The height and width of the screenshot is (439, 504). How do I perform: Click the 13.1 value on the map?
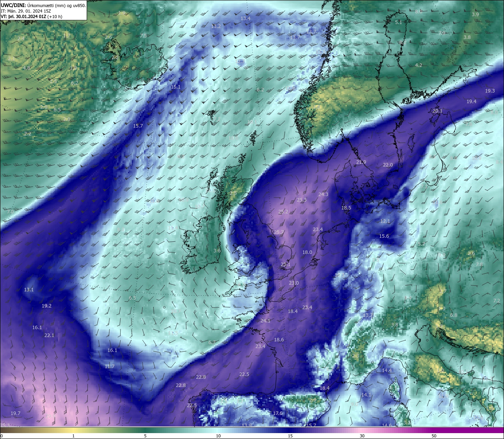coord(29,290)
